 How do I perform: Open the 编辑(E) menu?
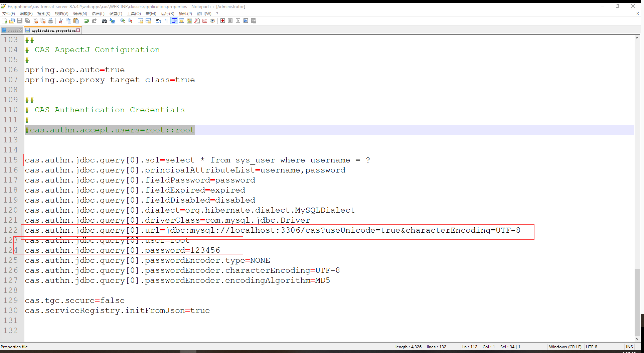click(26, 13)
